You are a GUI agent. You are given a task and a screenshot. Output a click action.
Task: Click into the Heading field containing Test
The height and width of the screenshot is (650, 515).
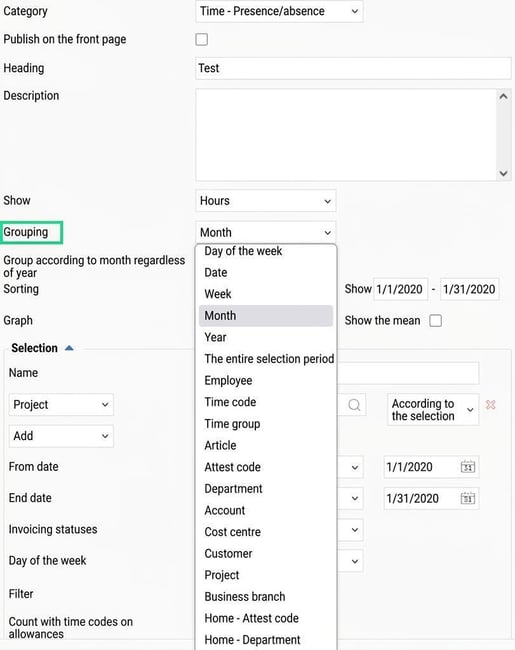[353, 68]
